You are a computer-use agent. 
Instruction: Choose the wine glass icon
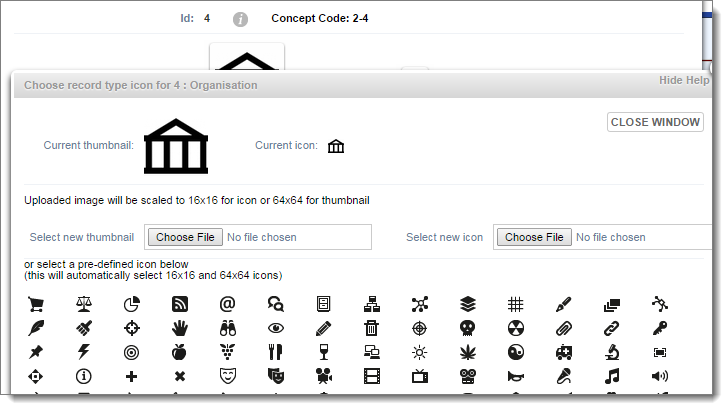coord(324,352)
